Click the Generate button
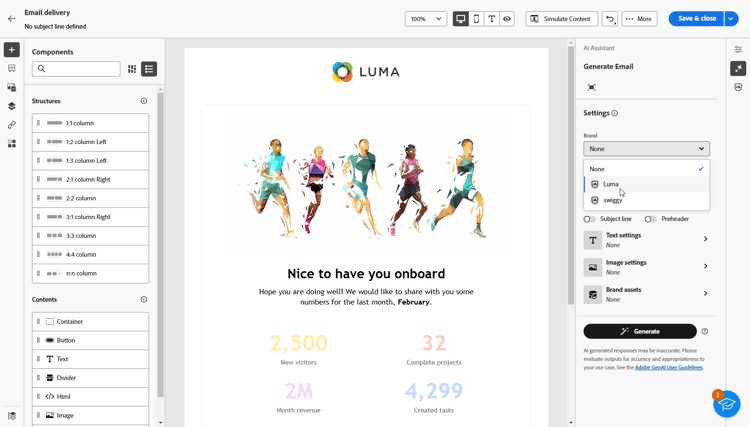Screen dimensions: 750x427 click(x=640, y=331)
